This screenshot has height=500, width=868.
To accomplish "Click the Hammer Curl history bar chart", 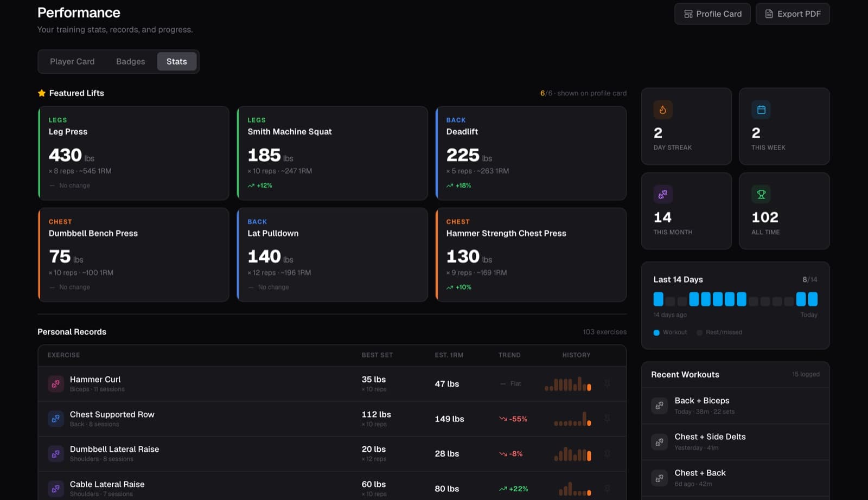I will click(568, 384).
